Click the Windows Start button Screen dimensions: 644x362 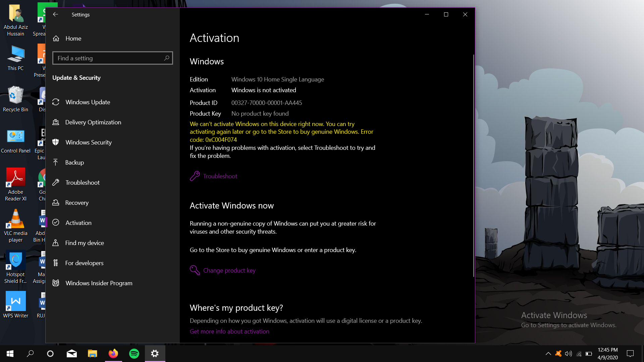tap(10, 354)
